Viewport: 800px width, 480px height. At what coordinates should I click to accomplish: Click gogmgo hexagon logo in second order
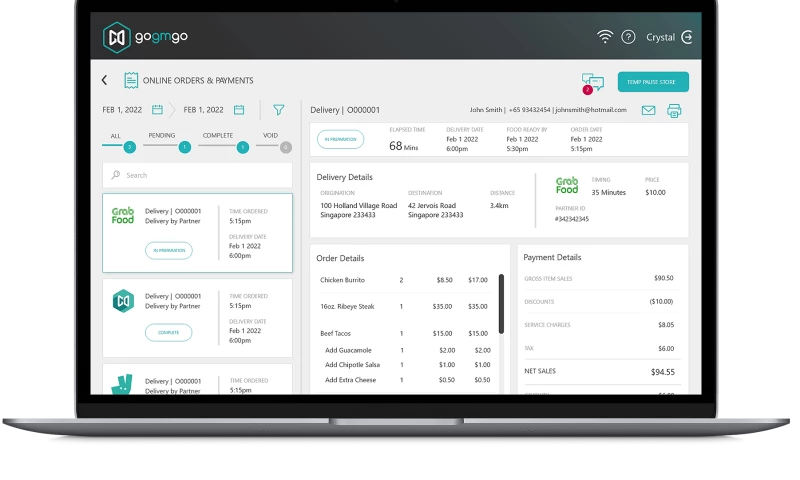(x=123, y=301)
